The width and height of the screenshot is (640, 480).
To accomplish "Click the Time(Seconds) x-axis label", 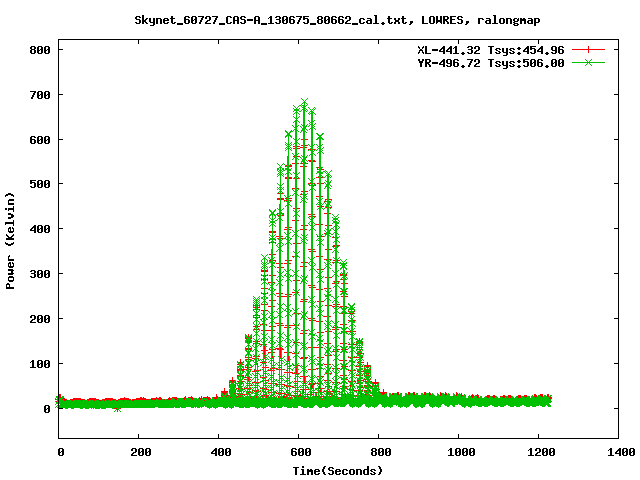I will point(338,471).
